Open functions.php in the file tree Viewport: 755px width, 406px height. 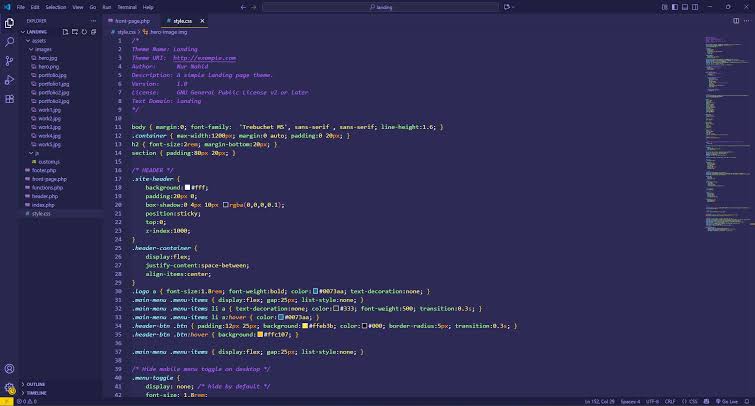pos(47,188)
